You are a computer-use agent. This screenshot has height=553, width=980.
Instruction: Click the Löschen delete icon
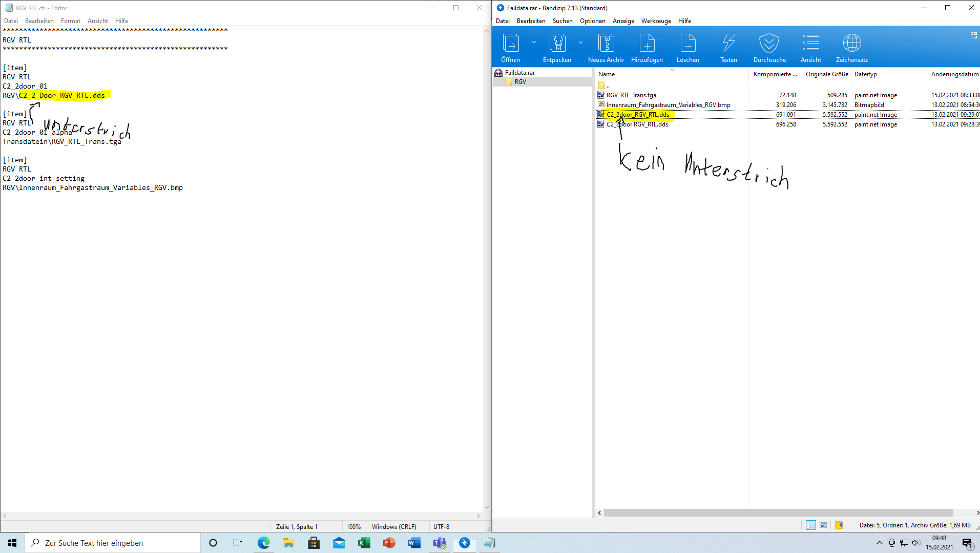[x=687, y=44]
